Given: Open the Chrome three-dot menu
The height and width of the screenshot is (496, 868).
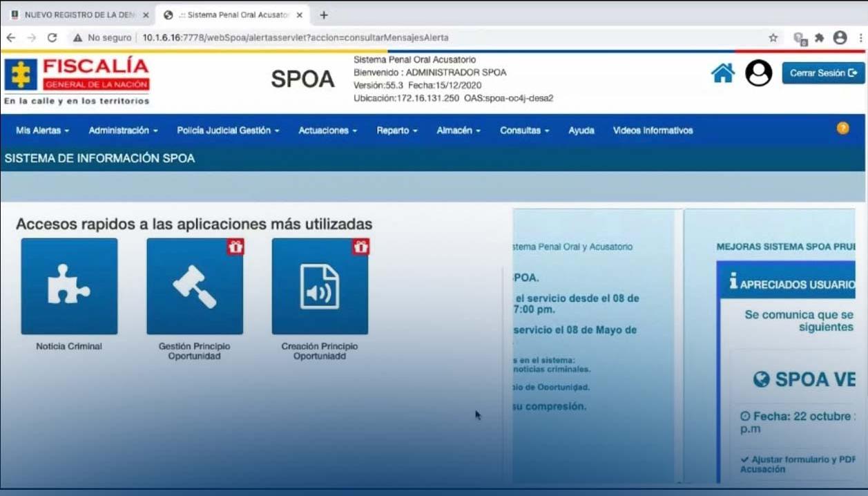Looking at the screenshot, I should (x=860, y=38).
